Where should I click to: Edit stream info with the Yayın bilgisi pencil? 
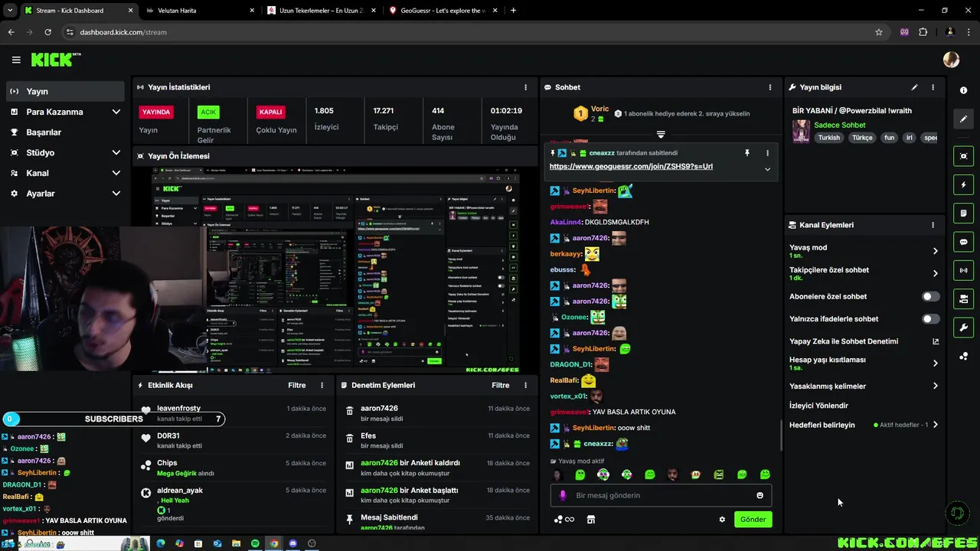[x=914, y=87]
